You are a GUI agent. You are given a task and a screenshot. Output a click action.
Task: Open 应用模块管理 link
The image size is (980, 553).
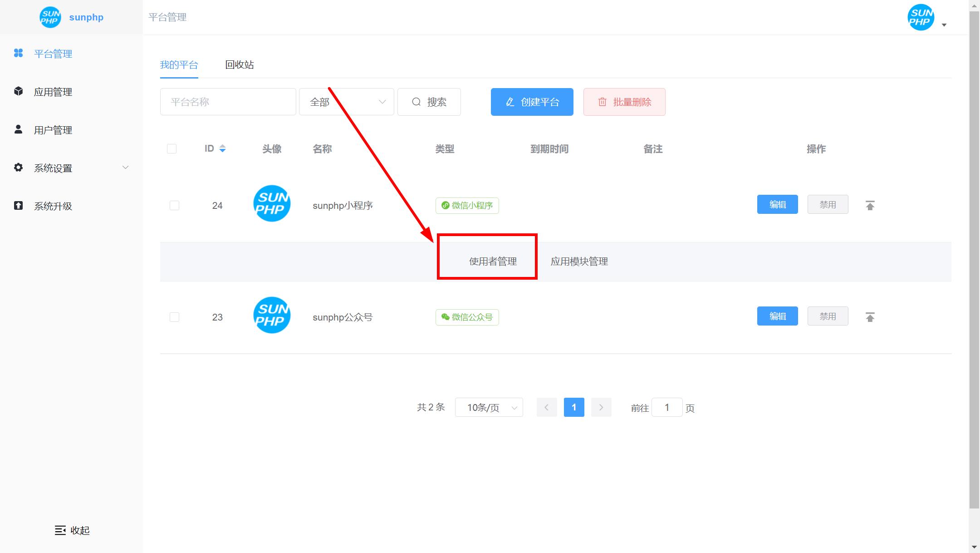(579, 262)
